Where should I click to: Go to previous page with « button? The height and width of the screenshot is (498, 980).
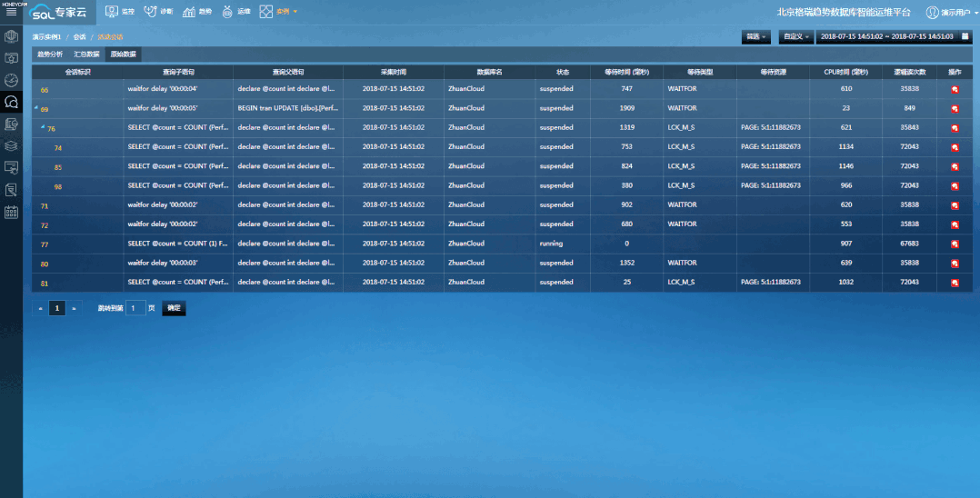coord(41,308)
